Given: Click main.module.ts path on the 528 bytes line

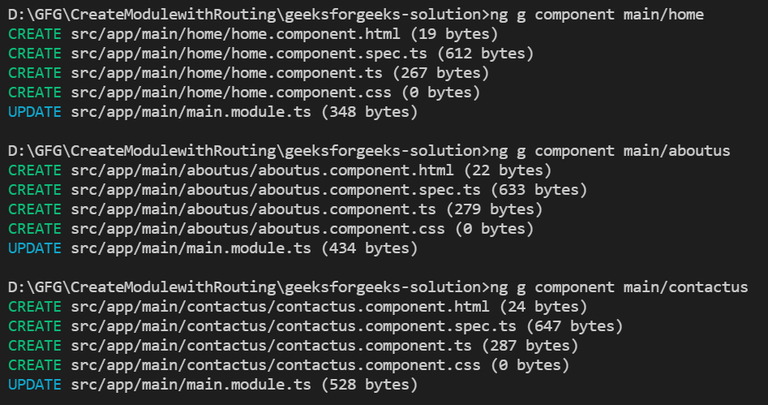Looking at the screenshot, I should (x=191, y=385).
